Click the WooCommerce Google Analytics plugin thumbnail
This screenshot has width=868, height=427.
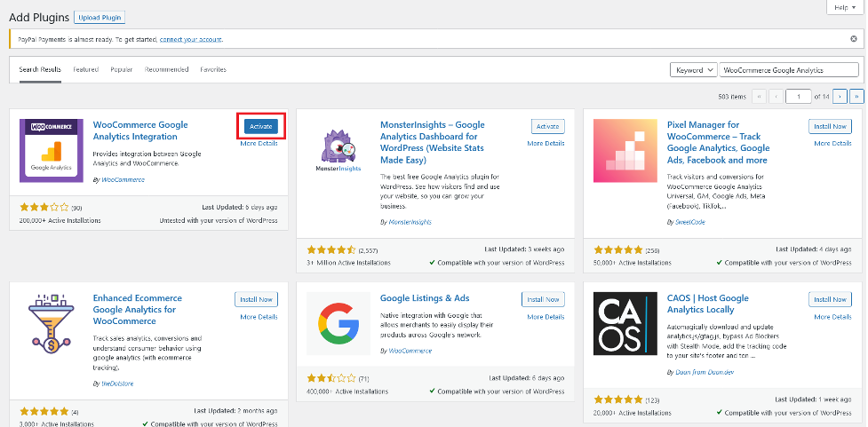(x=52, y=150)
